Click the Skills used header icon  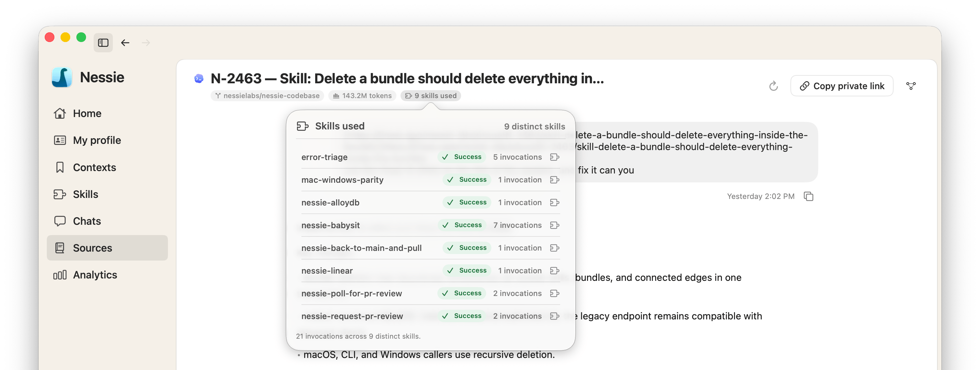(302, 126)
